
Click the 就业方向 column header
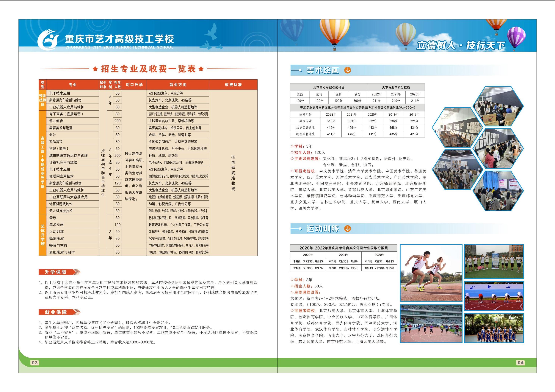178,85
